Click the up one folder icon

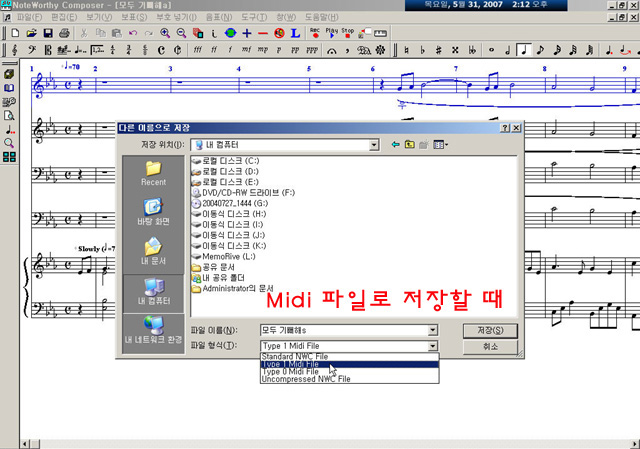[409, 144]
